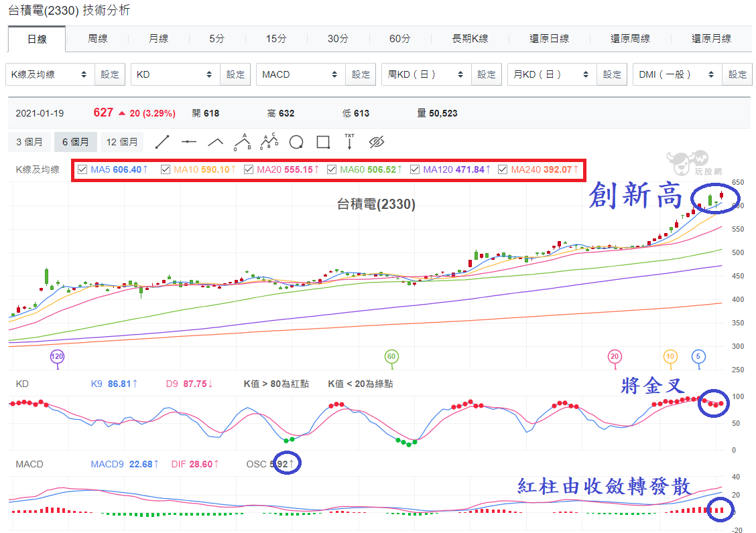Click the purple 120 MA marker
Viewport: 756px width, 533px height.
(58, 357)
